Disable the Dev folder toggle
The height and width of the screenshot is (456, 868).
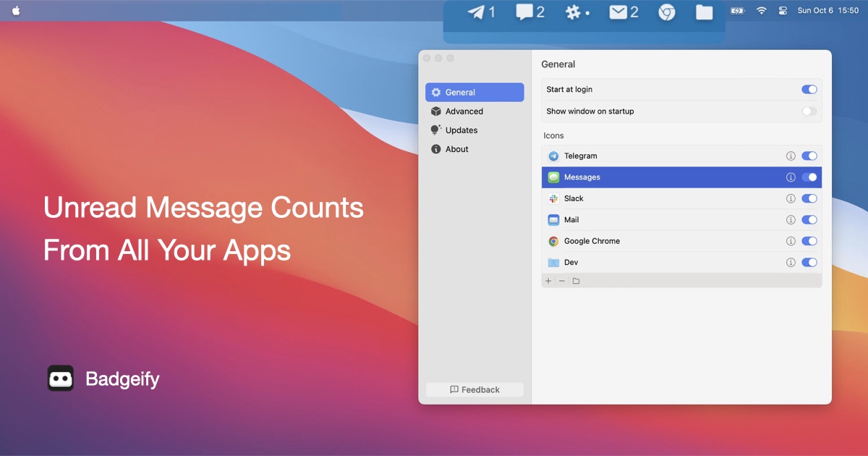(x=809, y=263)
